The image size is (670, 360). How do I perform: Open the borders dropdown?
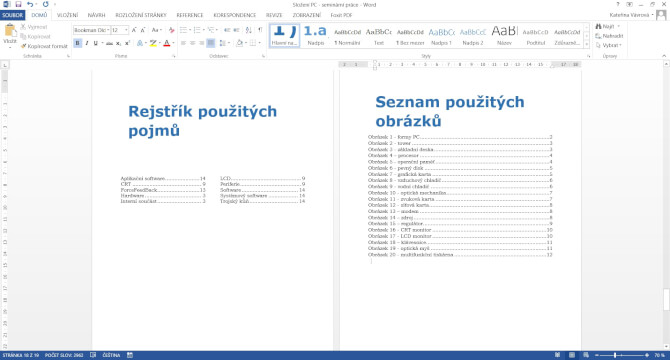[x=259, y=43]
